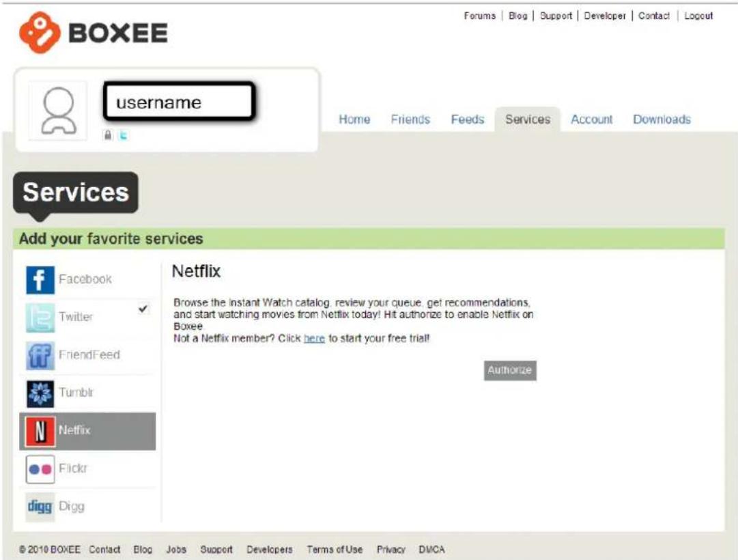Select the Tumblr icon in services list
Viewport: 738px width, 560px height.
(40, 393)
